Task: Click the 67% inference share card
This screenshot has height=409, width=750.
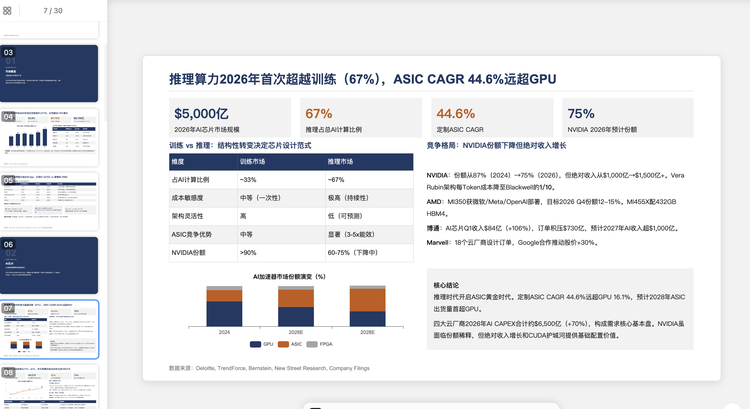Action: (x=361, y=118)
